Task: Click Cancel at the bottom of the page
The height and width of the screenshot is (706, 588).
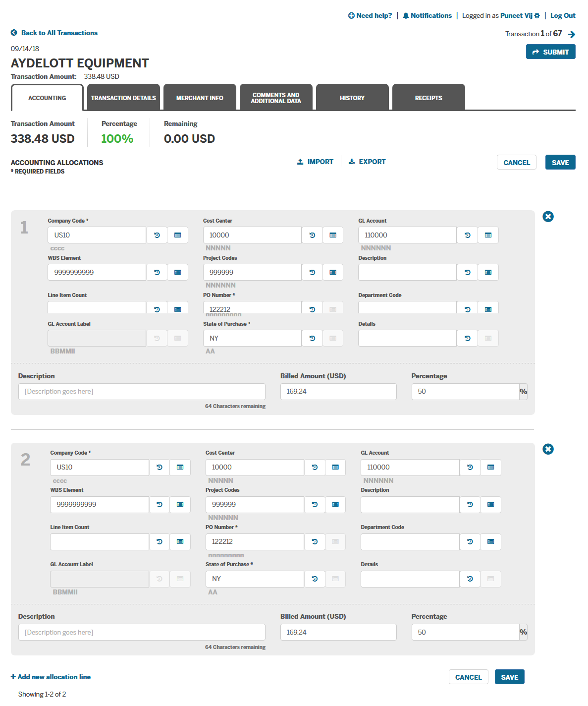Action: [x=468, y=676]
